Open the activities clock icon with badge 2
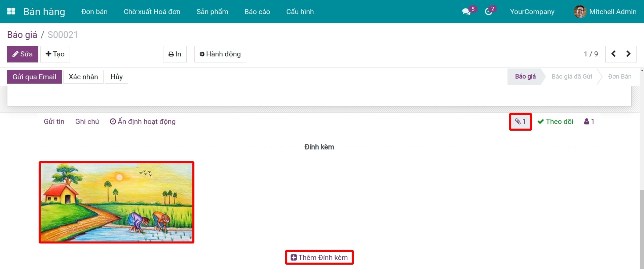Screen dimensions: 644x269 point(489,12)
